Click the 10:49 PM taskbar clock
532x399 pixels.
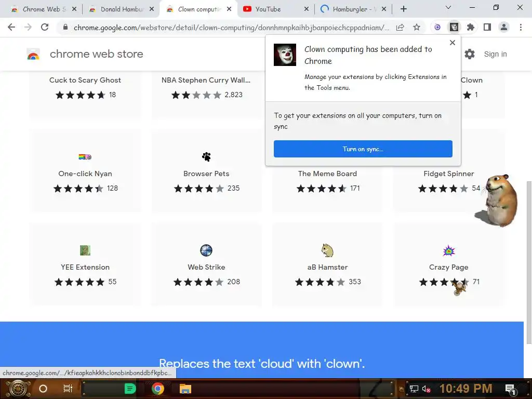(466, 389)
